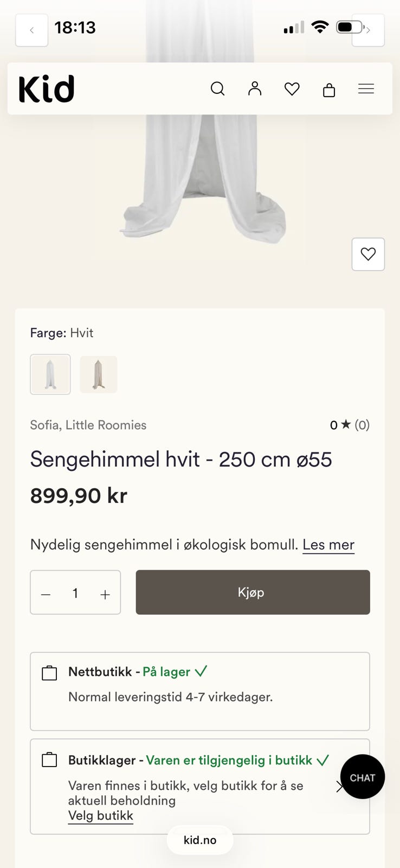This screenshot has height=868, width=400.
Task: Click the quantity number field
Action: (75, 593)
